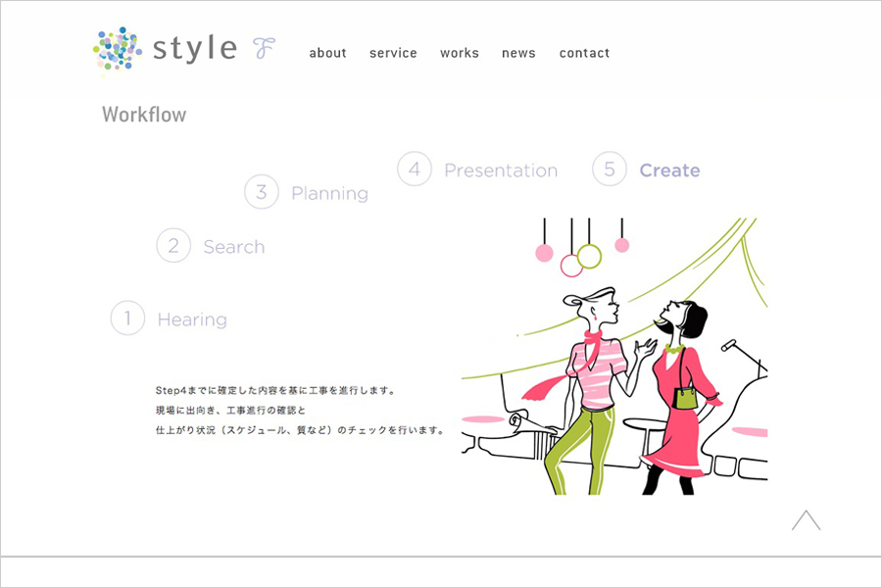Select news in the top navigation
The height and width of the screenshot is (588, 882).
coord(518,53)
